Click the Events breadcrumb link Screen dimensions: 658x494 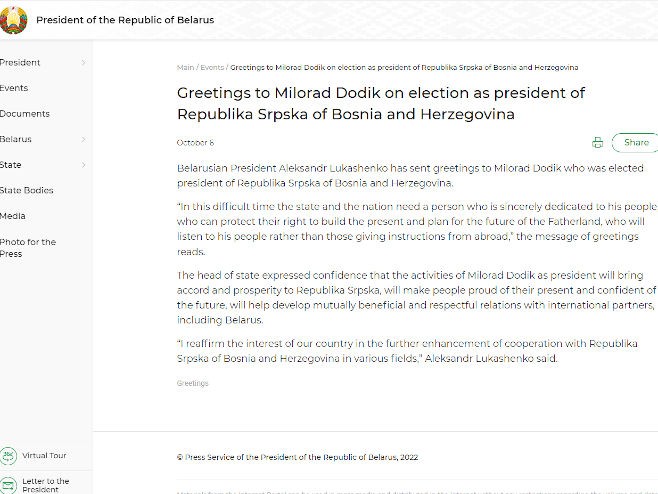(x=212, y=68)
